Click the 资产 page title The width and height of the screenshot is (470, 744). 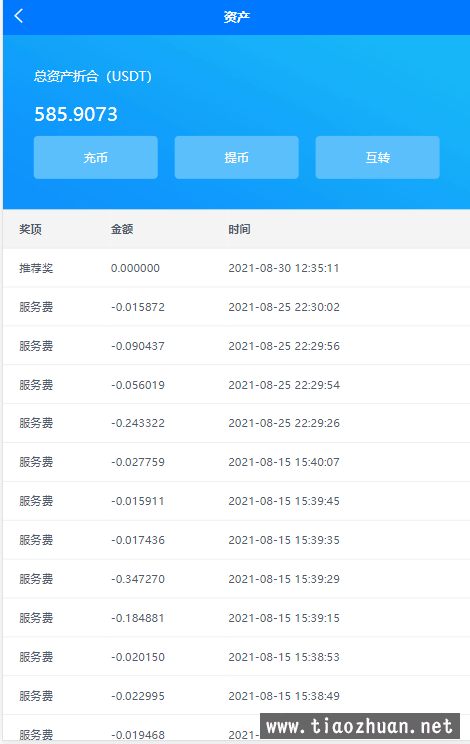pos(237,17)
